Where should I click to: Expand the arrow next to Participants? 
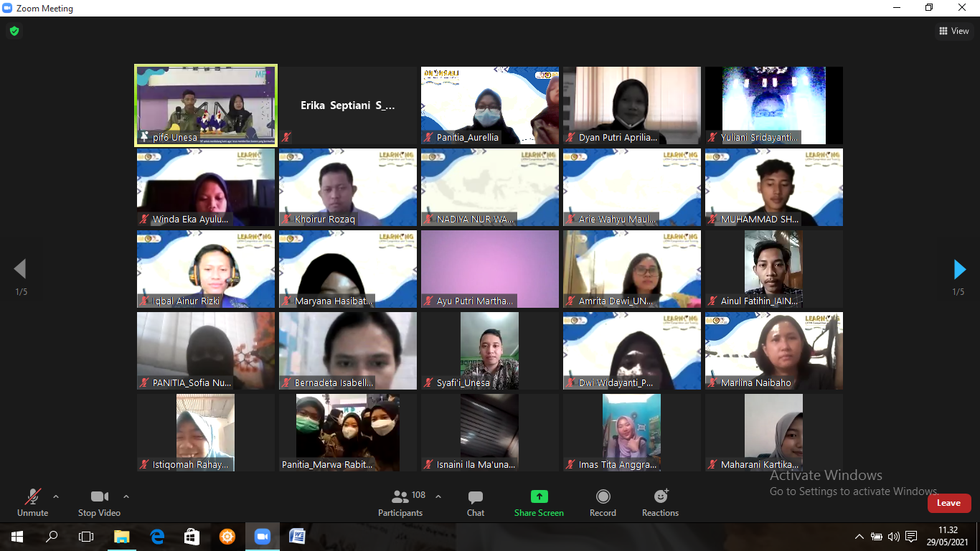pyautogui.click(x=438, y=496)
